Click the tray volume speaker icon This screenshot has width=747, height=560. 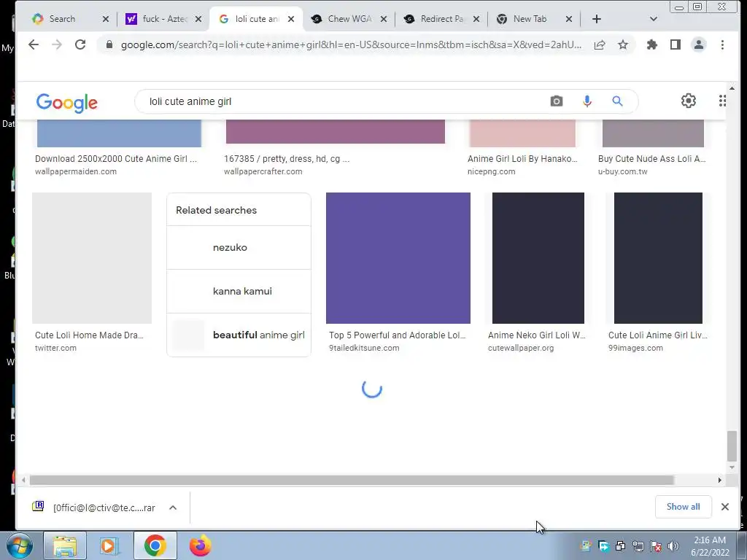click(x=673, y=546)
